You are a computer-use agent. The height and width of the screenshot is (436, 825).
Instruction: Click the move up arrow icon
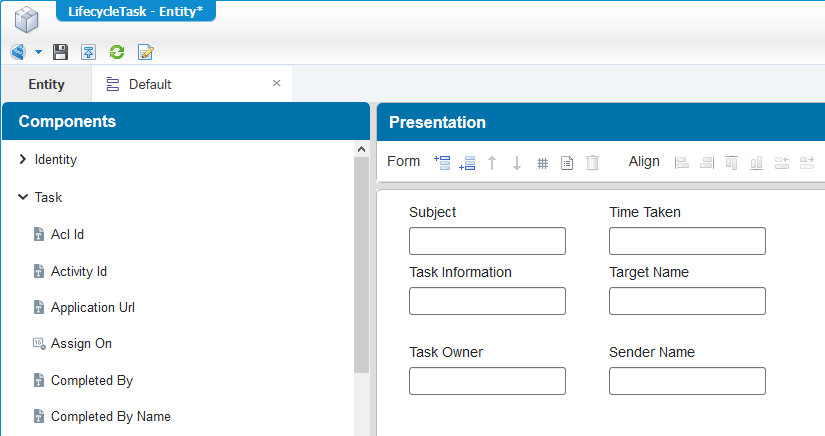click(492, 163)
